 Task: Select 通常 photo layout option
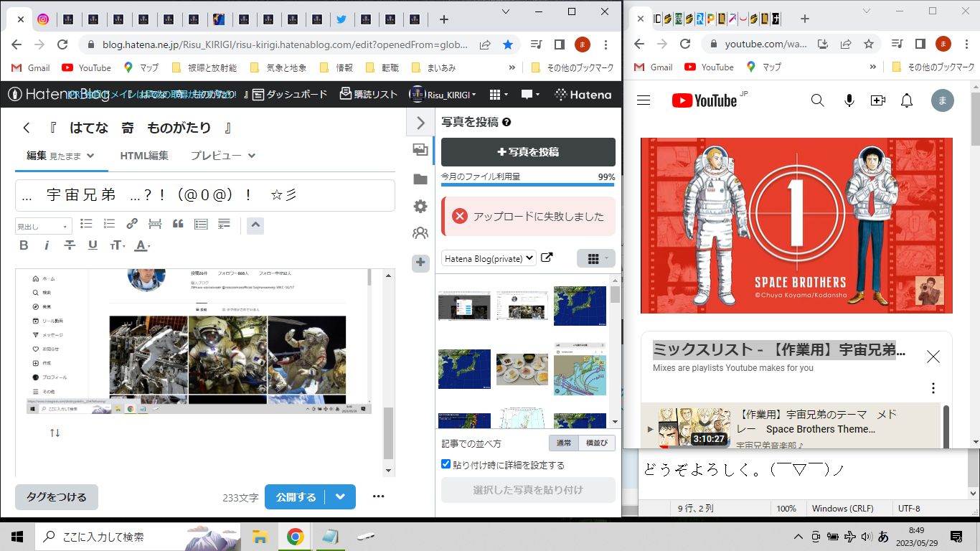tap(564, 443)
